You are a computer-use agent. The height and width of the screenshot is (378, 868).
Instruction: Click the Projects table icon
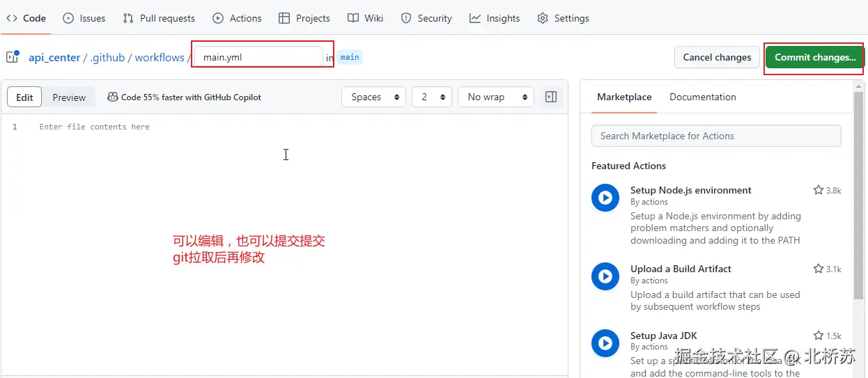coord(284,18)
